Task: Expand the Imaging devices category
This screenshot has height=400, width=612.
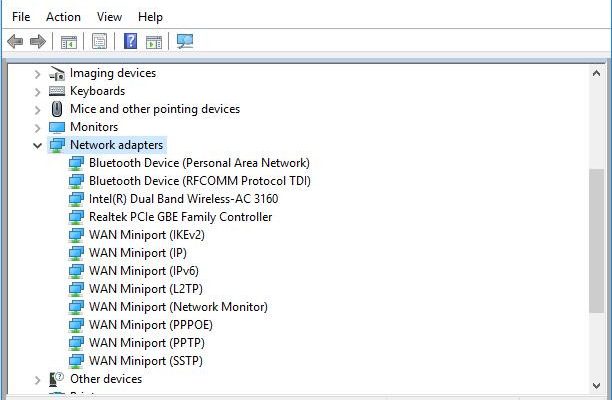Action: click(38, 73)
